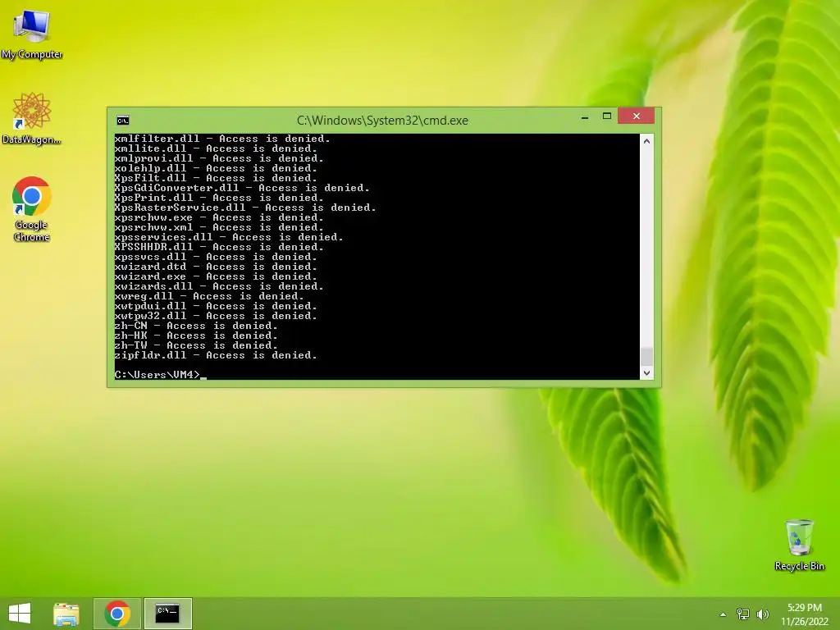Click the zh-HK output line
Image resolution: width=840 pixels, height=630 pixels.
[196, 336]
